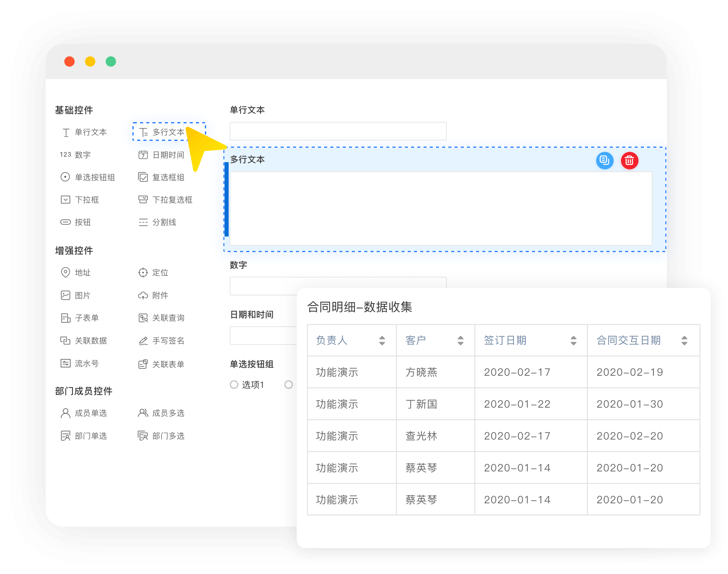Sort the 负责人 column with arrows

coord(382,340)
